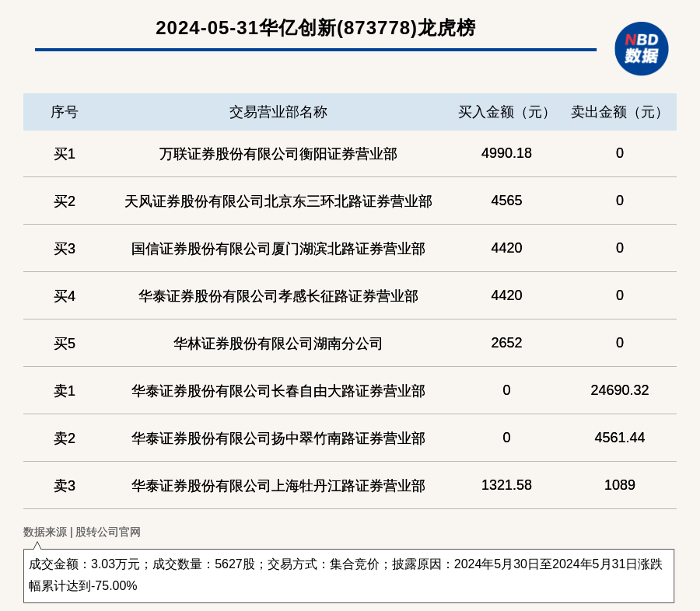700x611 pixels.
Task: Click the buy amount 4990.18
Action: pyautogui.click(x=506, y=153)
